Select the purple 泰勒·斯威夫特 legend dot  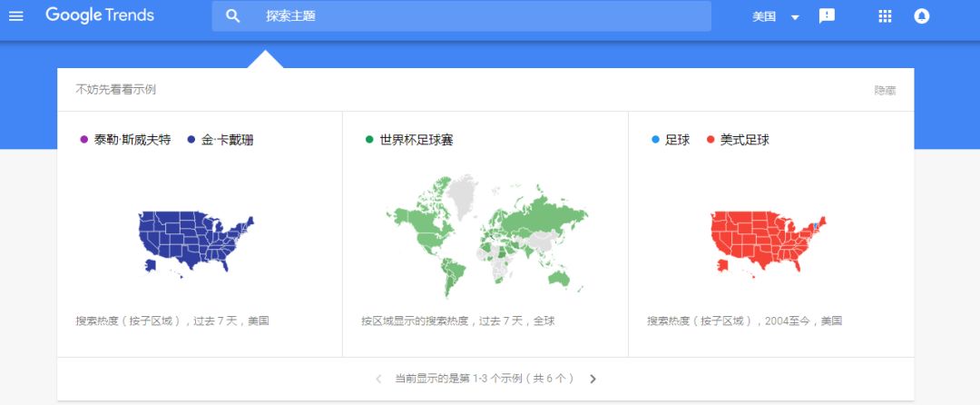83,139
